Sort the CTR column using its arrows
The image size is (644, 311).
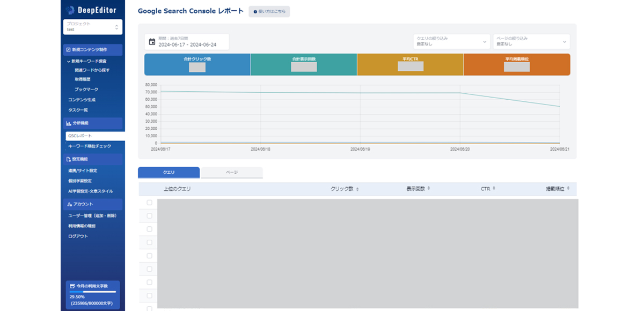click(x=494, y=189)
